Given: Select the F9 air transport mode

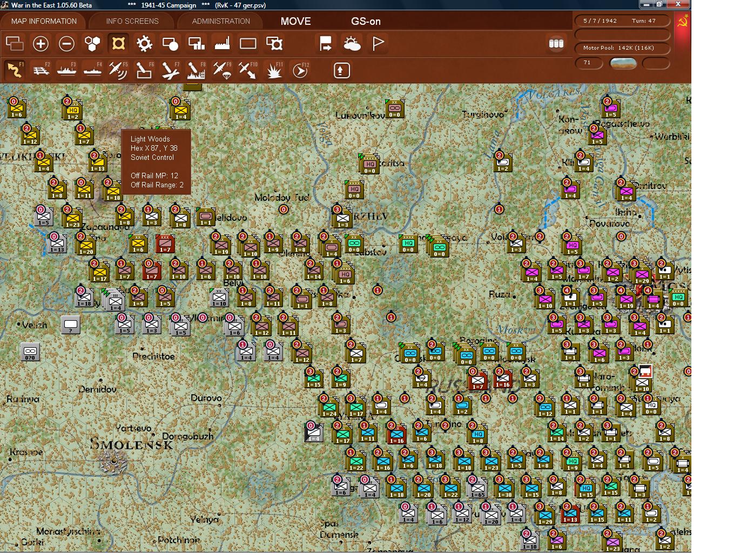Looking at the screenshot, I should 222,70.
